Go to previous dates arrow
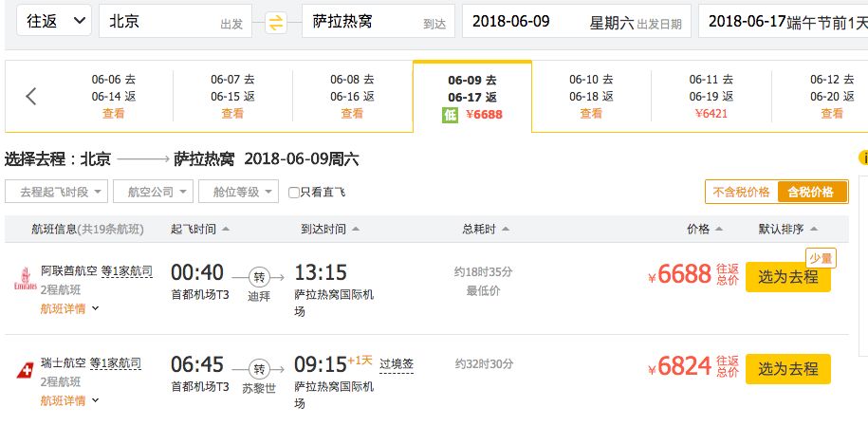This screenshot has height=426, width=868. (x=31, y=97)
